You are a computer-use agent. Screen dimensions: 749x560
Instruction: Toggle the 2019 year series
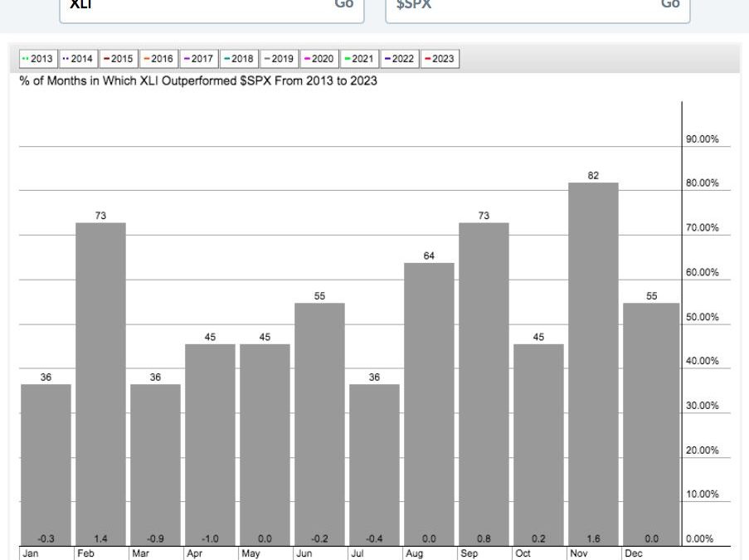point(279,59)
